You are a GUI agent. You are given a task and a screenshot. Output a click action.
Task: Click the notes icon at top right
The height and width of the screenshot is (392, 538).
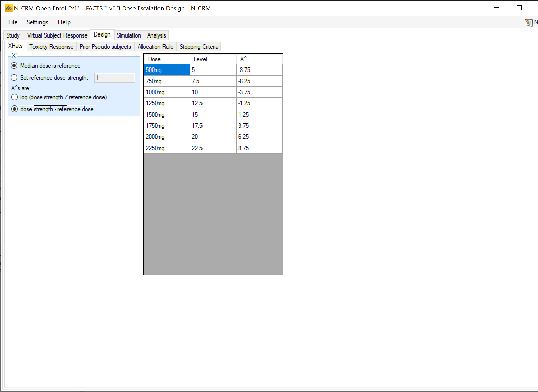(529, 23)
